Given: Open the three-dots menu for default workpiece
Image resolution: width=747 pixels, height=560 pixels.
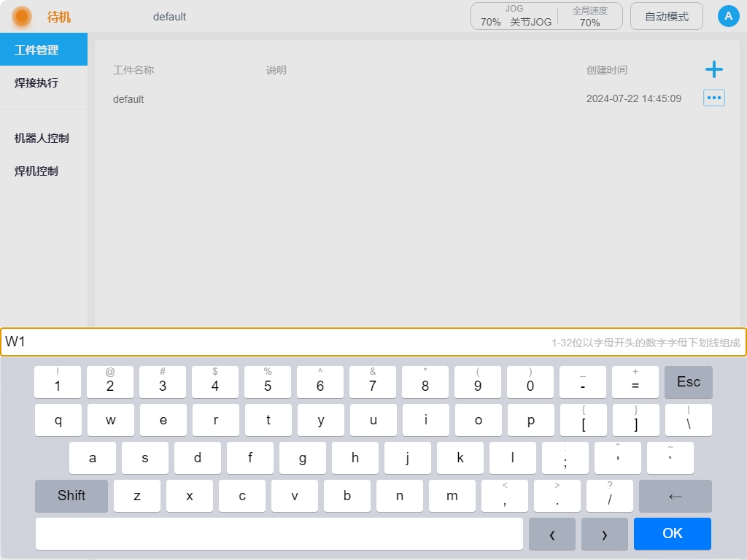Looking at the screenshot, I should coord(713,98).
